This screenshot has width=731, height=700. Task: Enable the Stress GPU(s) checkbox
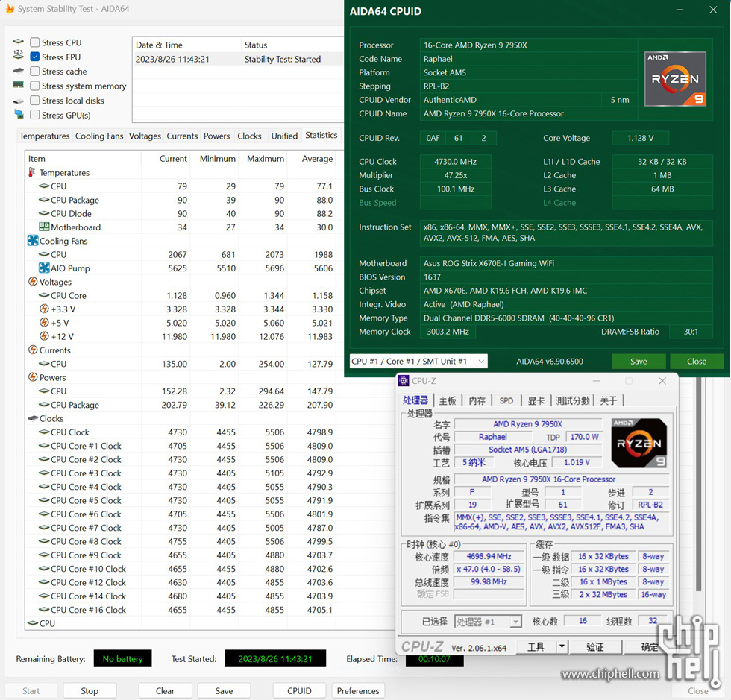34,115
